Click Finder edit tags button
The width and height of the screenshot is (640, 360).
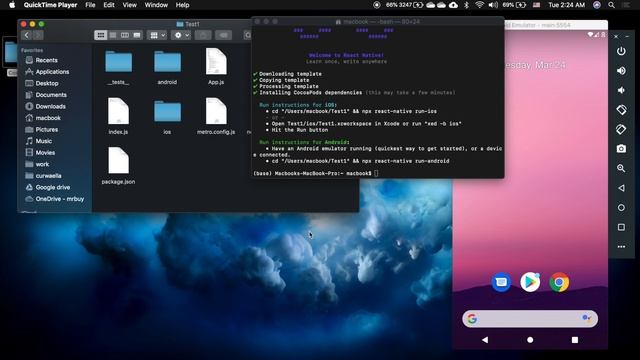223,35
